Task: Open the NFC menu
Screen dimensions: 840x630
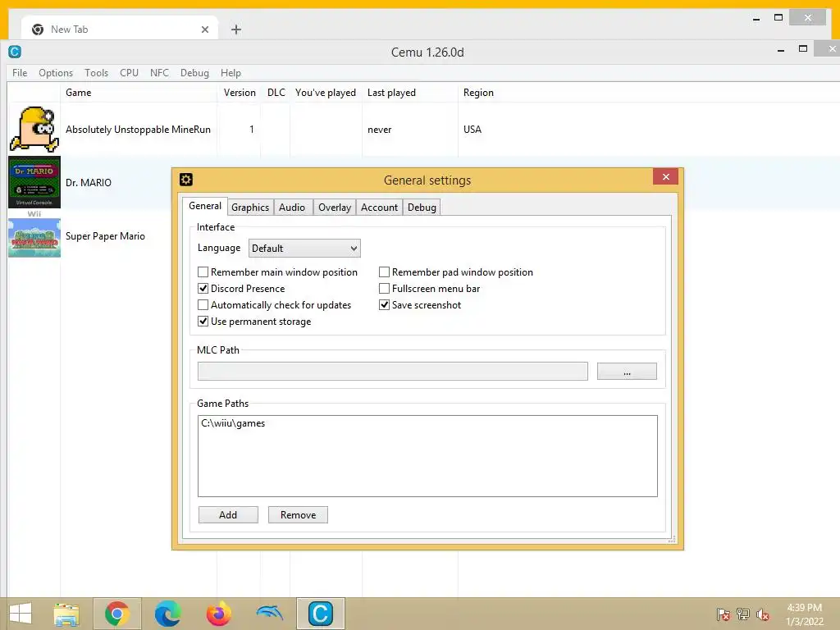Action: [x=159, y=73]
